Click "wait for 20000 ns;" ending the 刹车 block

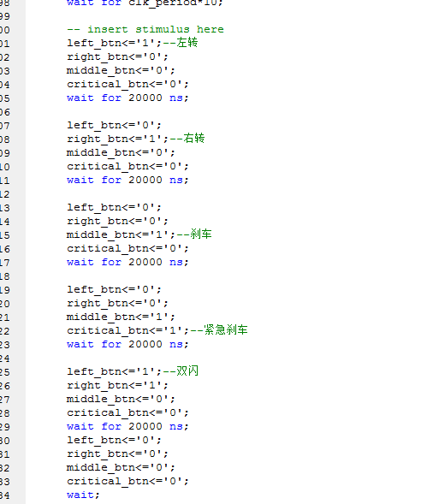click(x=128, y=263)
